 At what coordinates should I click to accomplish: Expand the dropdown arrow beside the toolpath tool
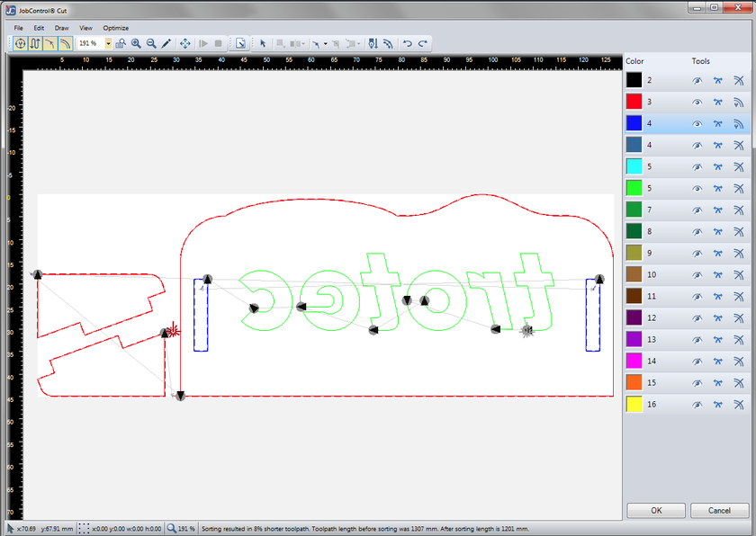point(325,43)
